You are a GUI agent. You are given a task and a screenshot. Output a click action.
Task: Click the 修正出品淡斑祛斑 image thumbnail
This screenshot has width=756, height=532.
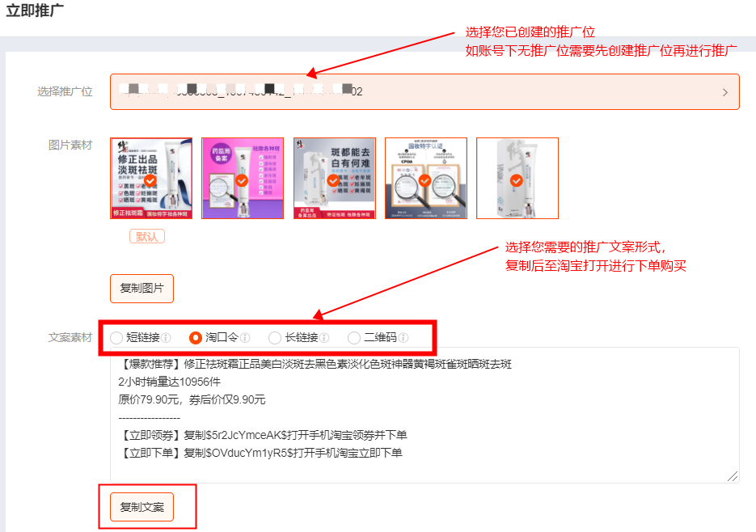tap(150, 178)
